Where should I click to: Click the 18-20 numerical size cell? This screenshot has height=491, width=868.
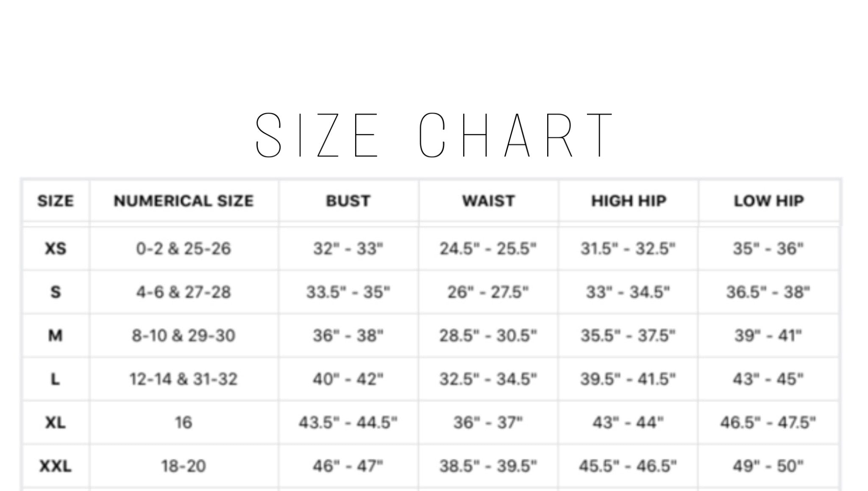184,466
